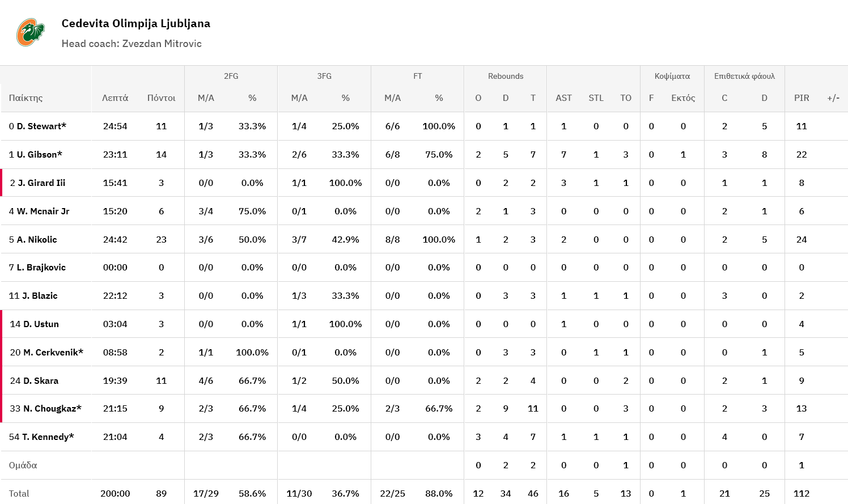Viewport: 848px width, 504px height.
Task: Open W. Mcnair Jr player name
Action: point(43,211)
